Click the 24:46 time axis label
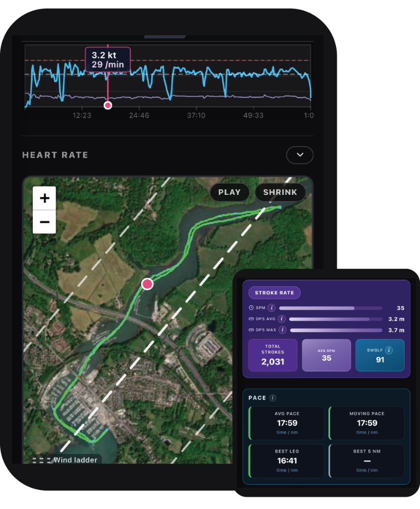420x509 pixels. click(139, 115)
